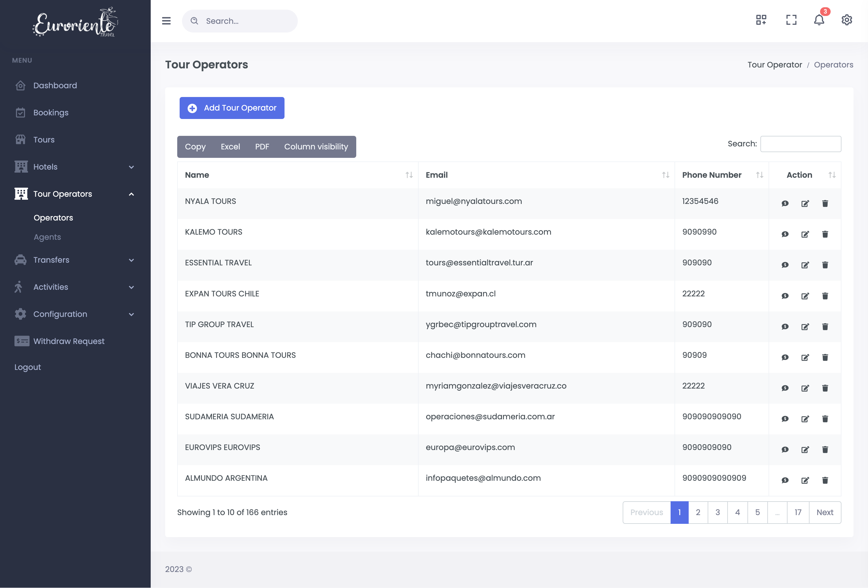Click the payment icon for EUROVIPS EUROVIPS
This screenshot has height=588, width=868.
click(x=785, y=449)
